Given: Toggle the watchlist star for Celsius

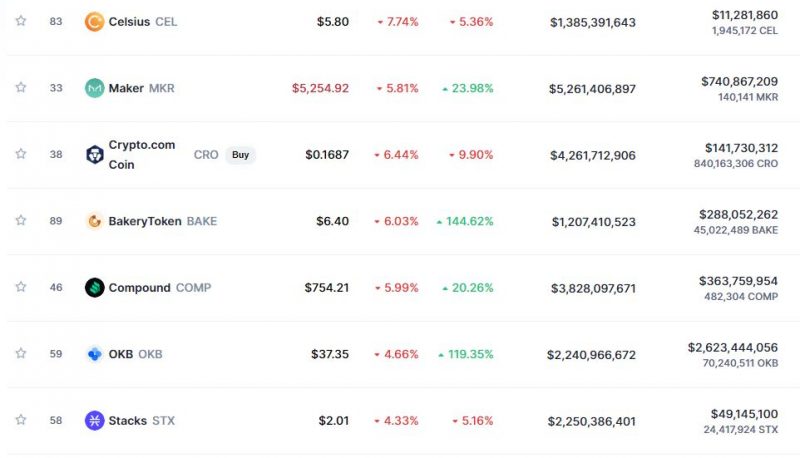Looking at the screenshot, I should (x=20, y=21).
